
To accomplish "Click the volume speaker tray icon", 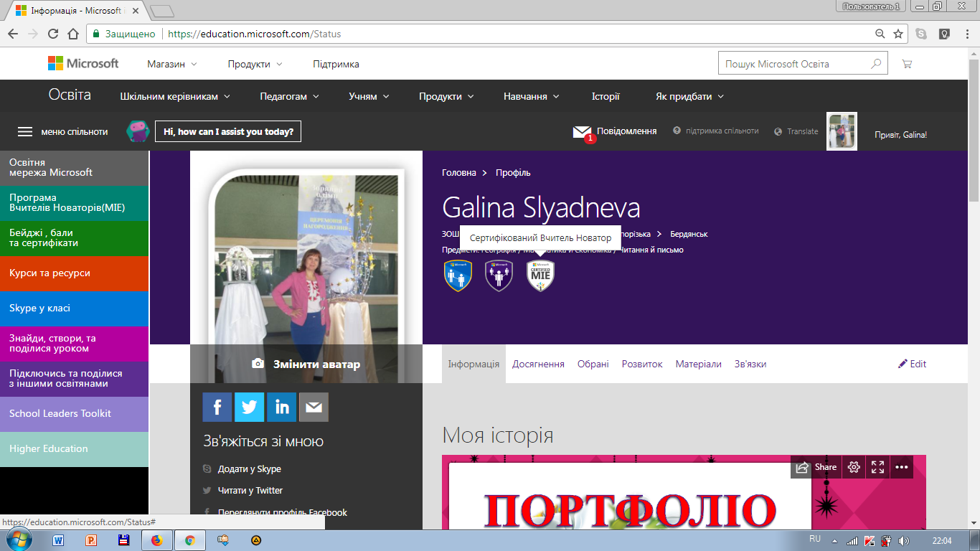I will point(903,540).
